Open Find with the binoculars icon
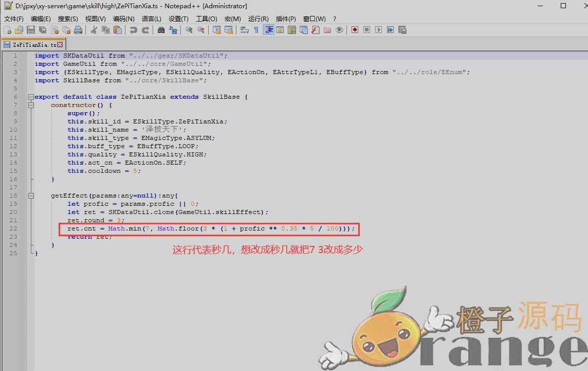 (x=161, y=30)
